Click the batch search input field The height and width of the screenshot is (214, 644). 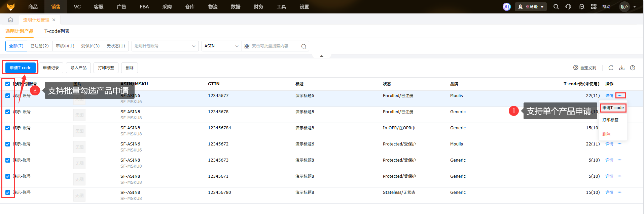coord(274,46)
